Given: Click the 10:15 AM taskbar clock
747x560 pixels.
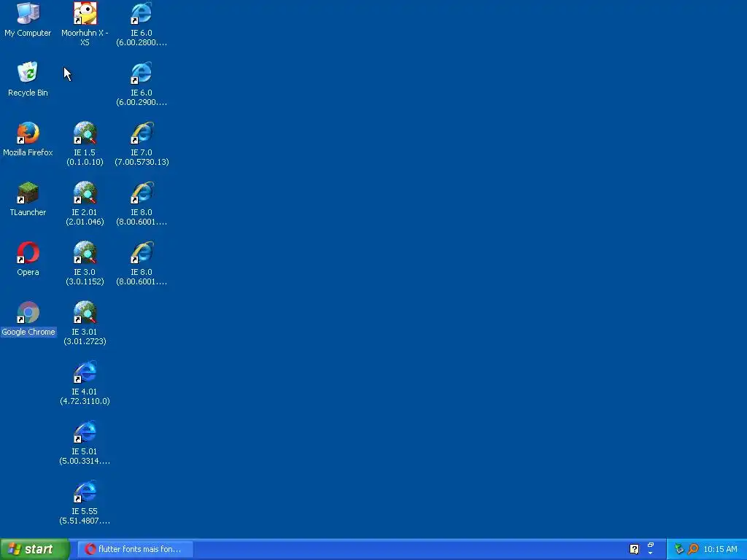Looking at the screenshot, I should pos(720,549).
